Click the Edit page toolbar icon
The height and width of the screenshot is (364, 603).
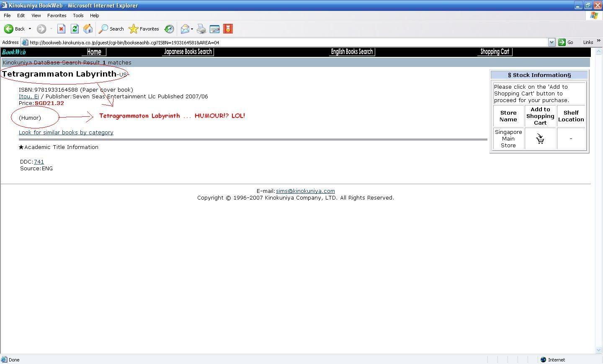(x=214, y=29)
